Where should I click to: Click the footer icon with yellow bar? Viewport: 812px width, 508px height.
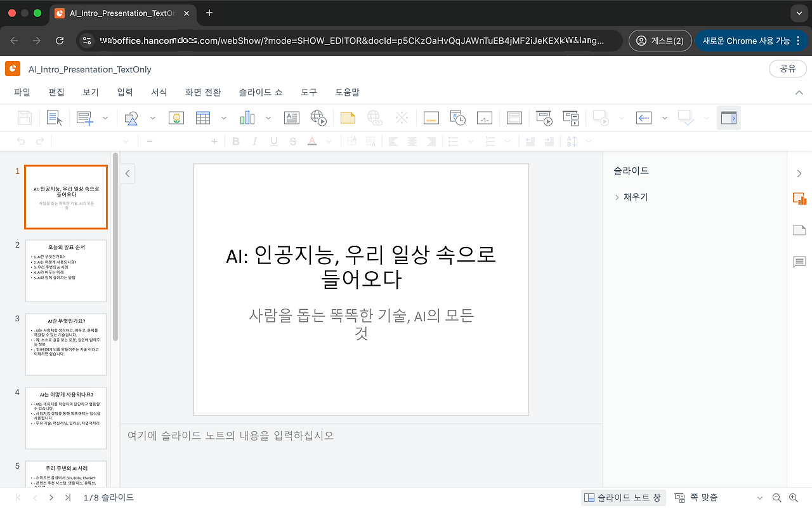[x=431, y=117]
